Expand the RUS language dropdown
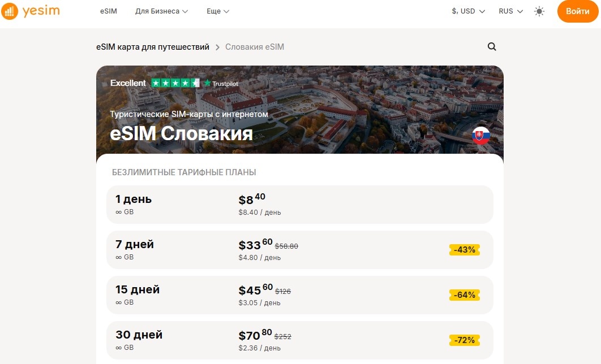The height and width of the screenshot is (364, 601). (x=510, y=11)
